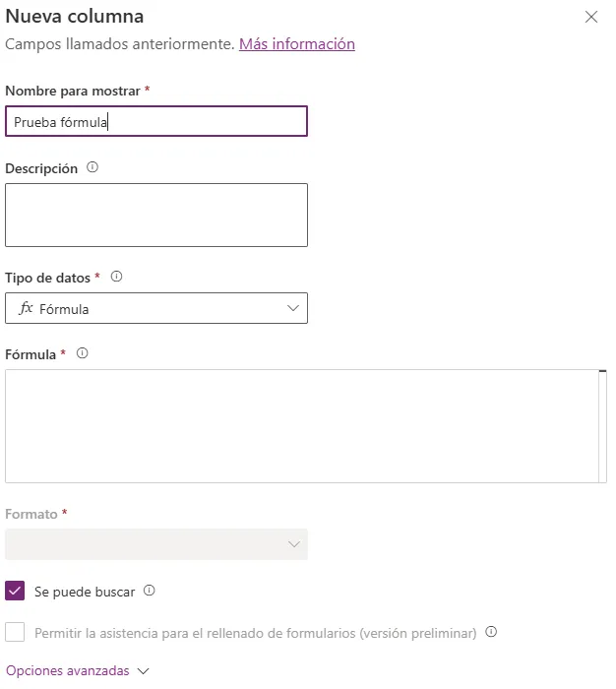Open the Tipo de datos dropdown
616x689 pixels.
pos(156,308)
